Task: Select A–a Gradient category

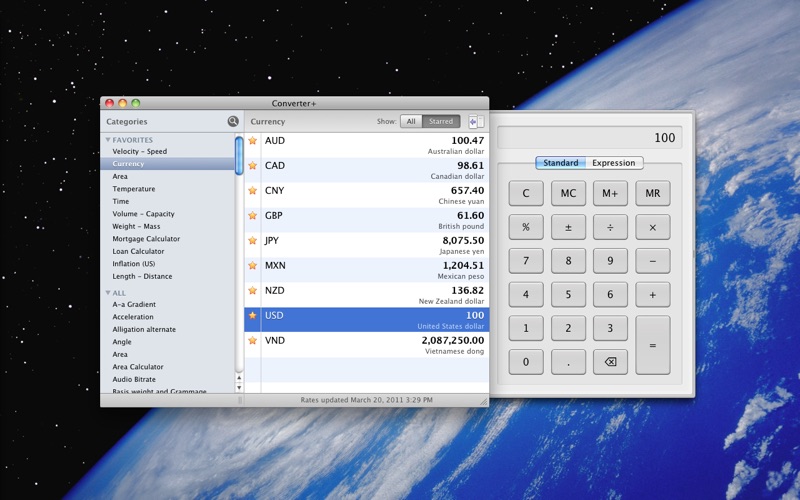Action: click(134, 305)
